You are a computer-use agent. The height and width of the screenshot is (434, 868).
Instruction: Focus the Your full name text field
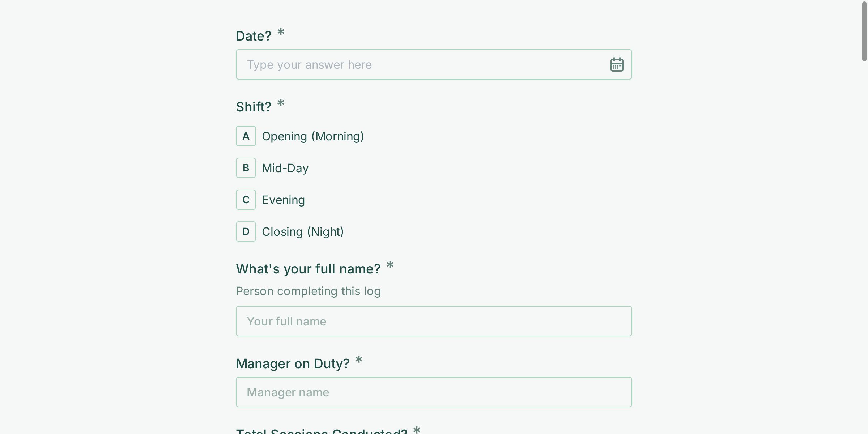pyautogui.click(x=434, y=321)
